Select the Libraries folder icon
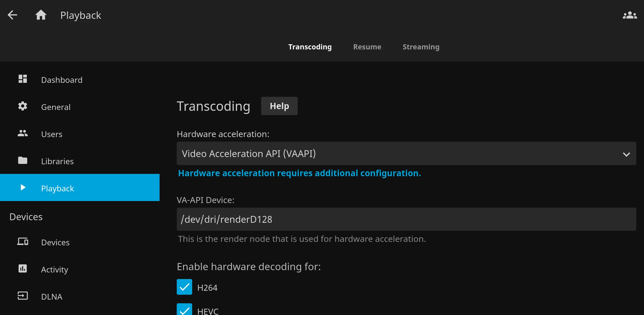This screenshot has height=315, width=644. (x=23, y=160)
